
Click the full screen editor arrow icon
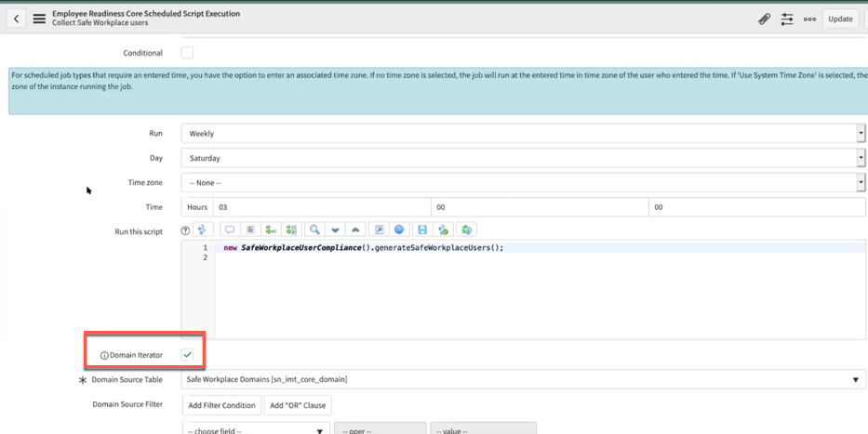tap(379, 230)
